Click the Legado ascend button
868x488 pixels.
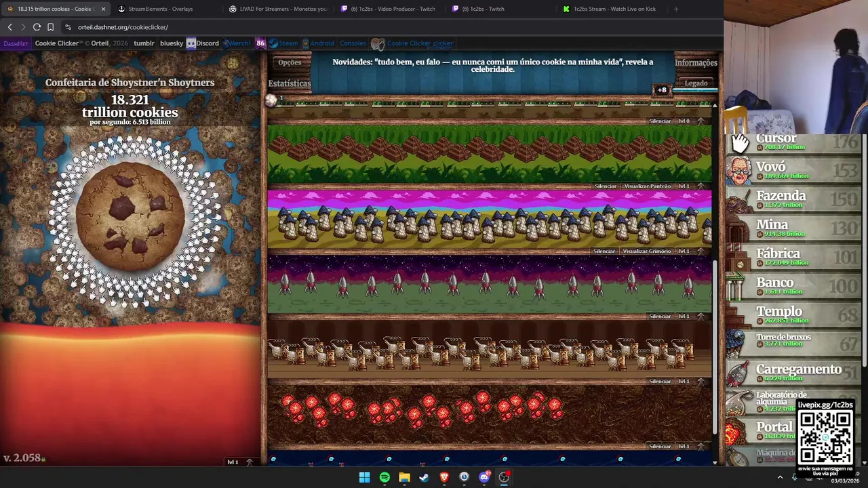click(696, 83)
